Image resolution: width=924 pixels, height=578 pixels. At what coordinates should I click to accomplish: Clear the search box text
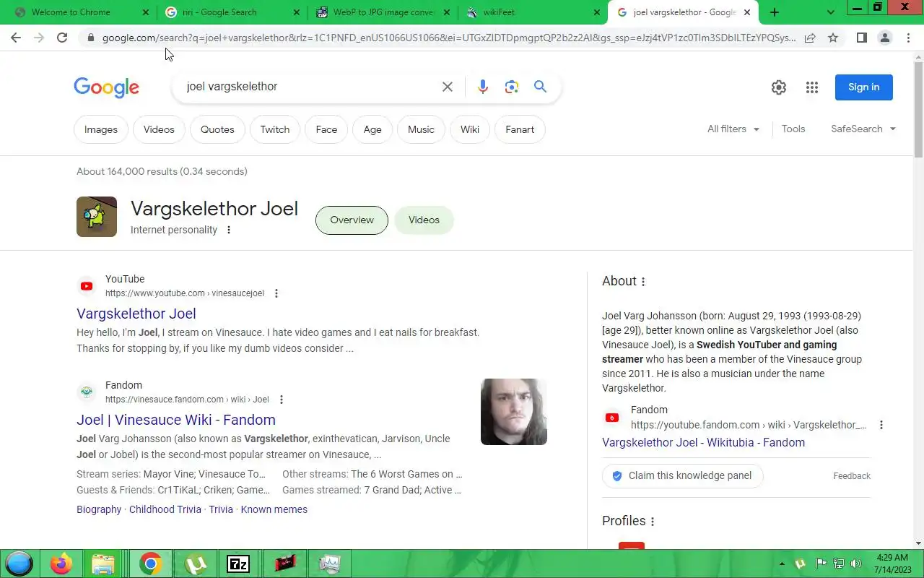point(448,87)
